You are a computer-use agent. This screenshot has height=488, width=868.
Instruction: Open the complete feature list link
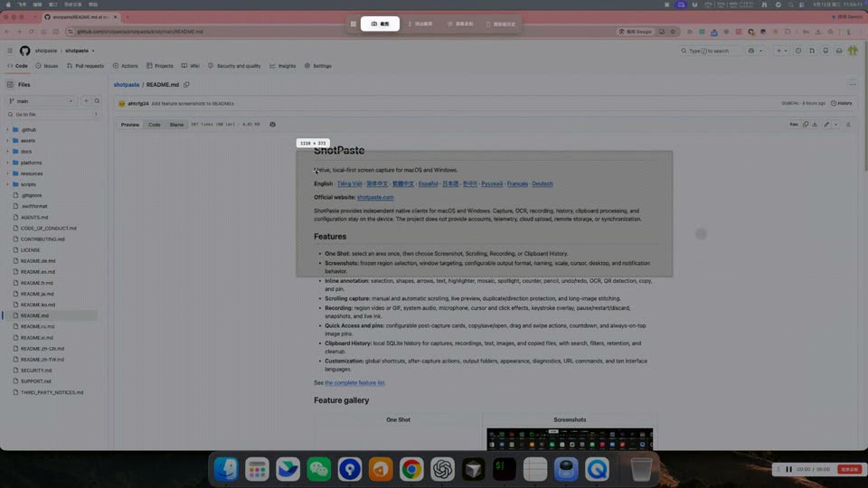click(354, 383)
